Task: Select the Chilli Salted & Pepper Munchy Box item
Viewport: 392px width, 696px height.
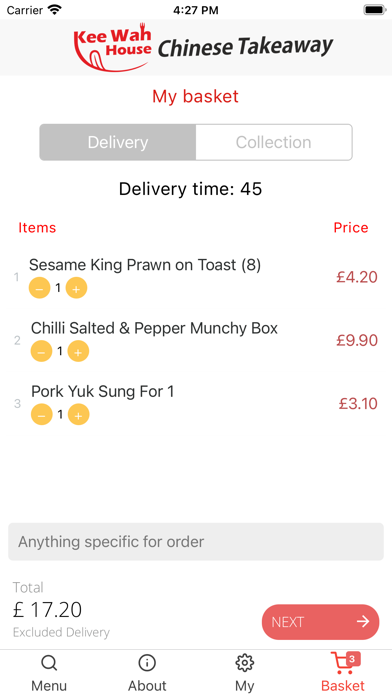Action: [x=154, y=328]
